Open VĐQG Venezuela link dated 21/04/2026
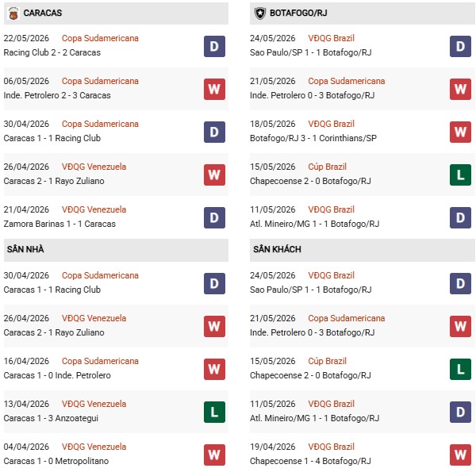 tap(94, 209)
